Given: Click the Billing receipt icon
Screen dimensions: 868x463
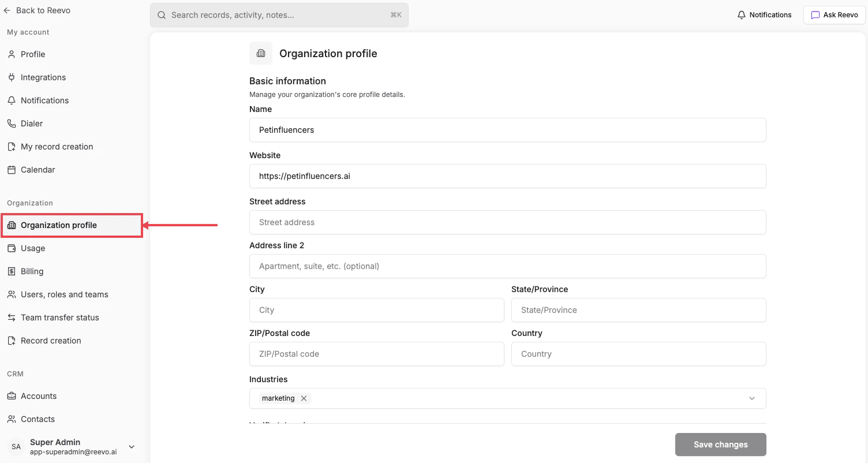Looking at the screenshot, I should pyautogui.click(x=12, y=271).
